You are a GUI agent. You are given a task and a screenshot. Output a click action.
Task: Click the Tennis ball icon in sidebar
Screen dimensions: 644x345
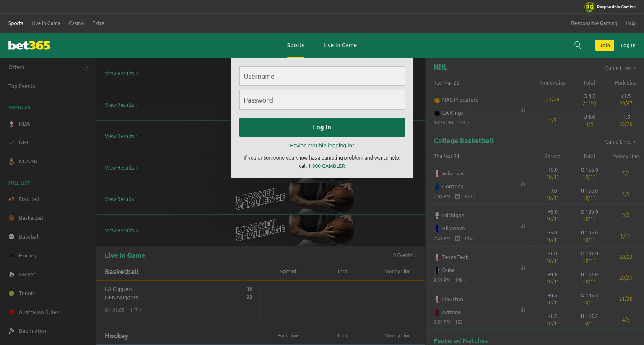11,293
